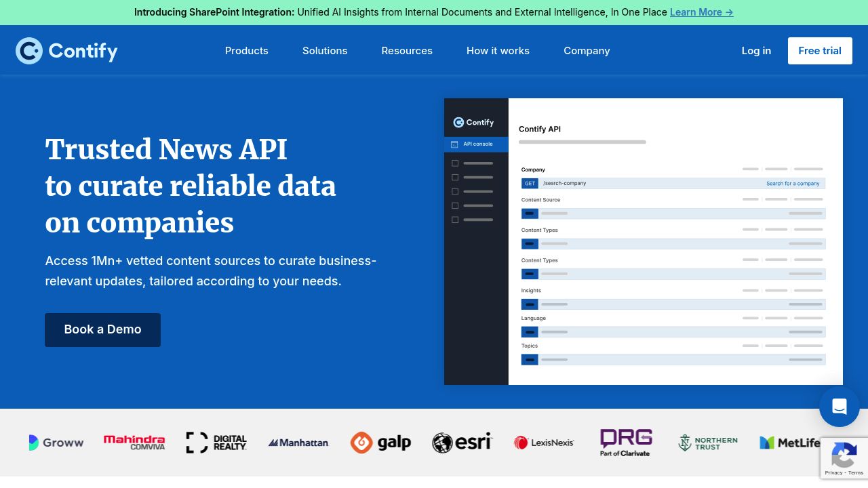
Task: Click the 'Trusted News API' headline
Action: 166,149
